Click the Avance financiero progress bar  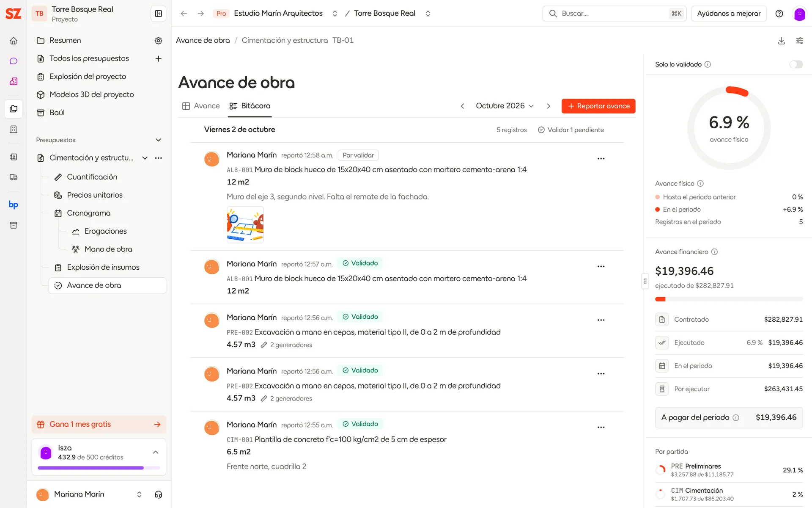click(729, 299)
